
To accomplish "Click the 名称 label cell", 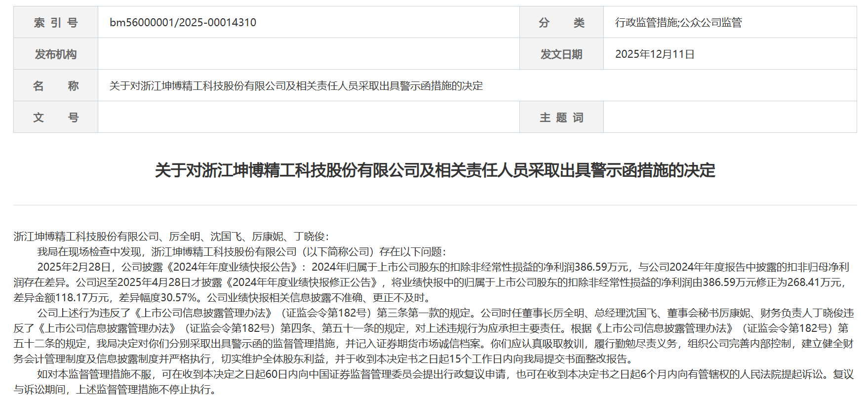I will 56,85.
